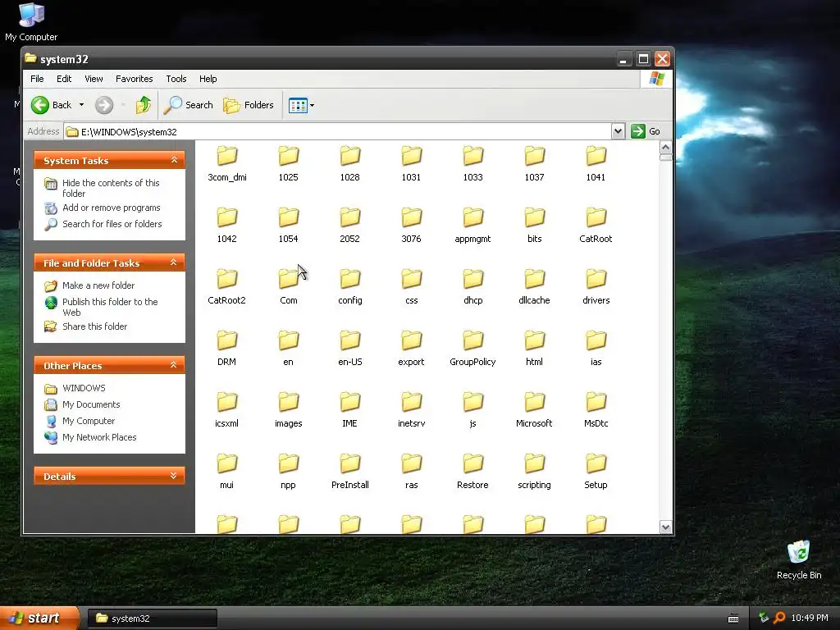The height and width of the screenshot is (630, 840).
Task: Open the File menu
Action: pyautogui.click(x=37, y=79)
